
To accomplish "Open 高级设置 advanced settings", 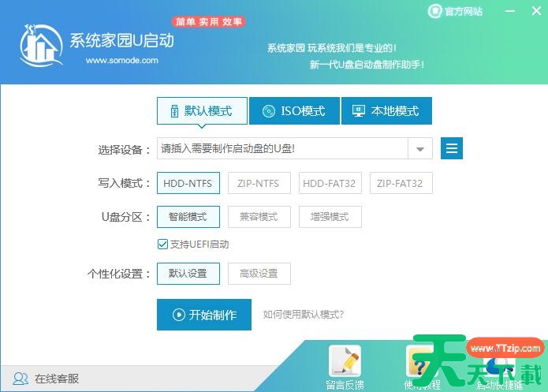I will pyautogui.click(x=259, y=274).
